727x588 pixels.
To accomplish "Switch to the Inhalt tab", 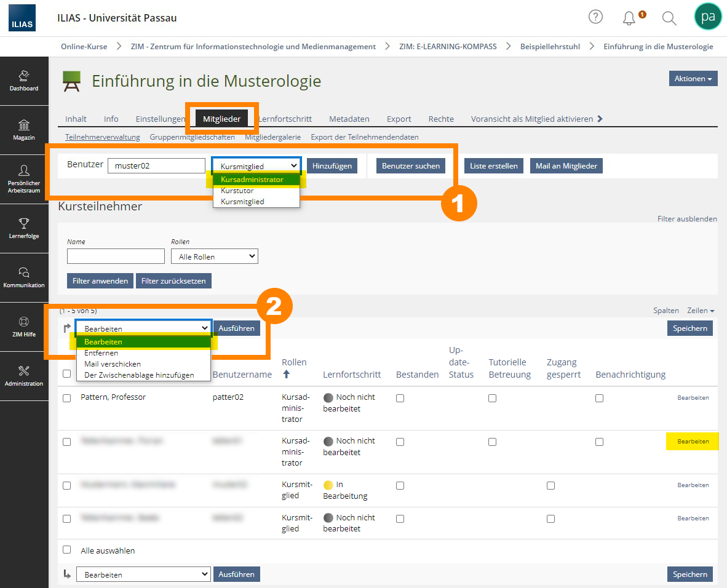I will [x=76, y=119].
